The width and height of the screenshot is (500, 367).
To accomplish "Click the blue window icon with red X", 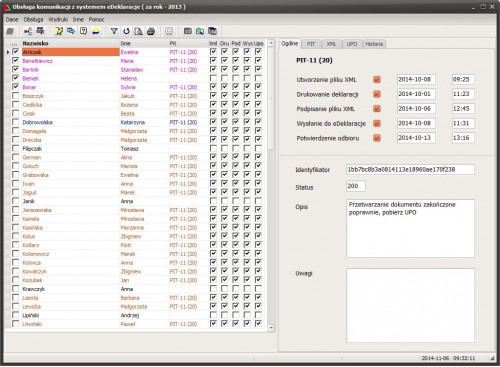I will (x=41, y=31).
